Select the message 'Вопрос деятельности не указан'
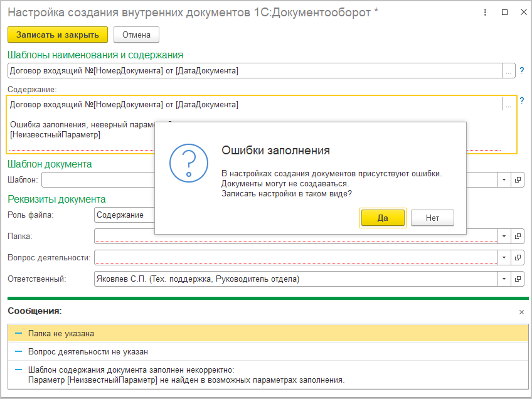The height and width of the screenshot is (399, 532). (x=268, y=351)
